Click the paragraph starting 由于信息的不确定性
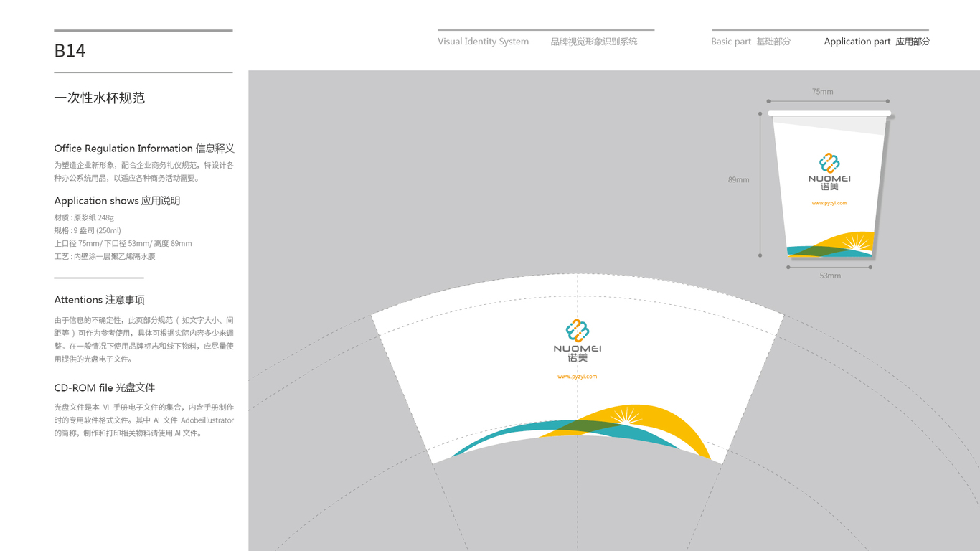Image resolution: width=980 pixels, height=551 pixels. (x=144, y=340)
